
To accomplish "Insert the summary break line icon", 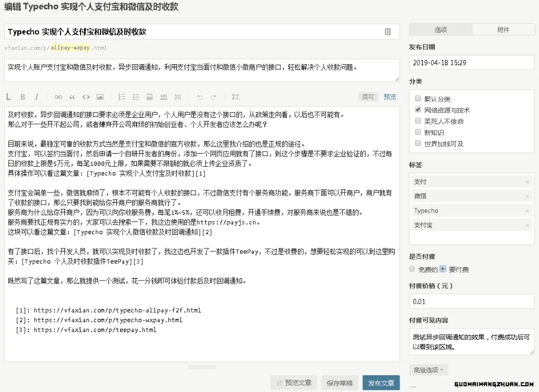I will [178, 97].
